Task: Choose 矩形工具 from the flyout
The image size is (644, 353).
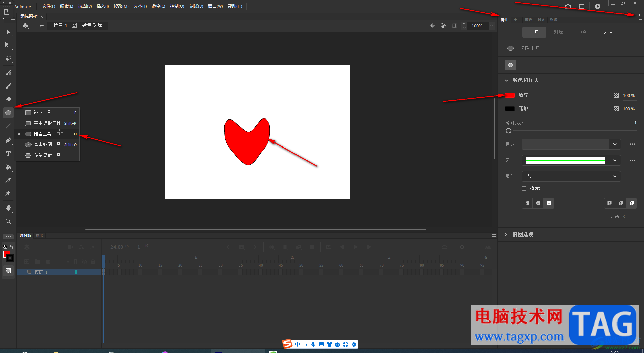Action: pyautogui.click(x=47, y=113)
